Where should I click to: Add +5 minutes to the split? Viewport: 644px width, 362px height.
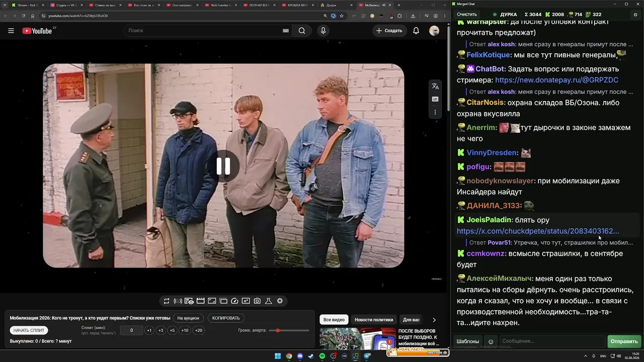[172, 330]
